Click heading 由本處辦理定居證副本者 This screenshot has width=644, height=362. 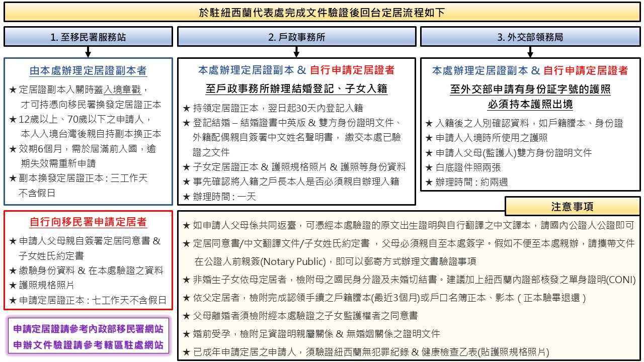click(x=88, y=70)
